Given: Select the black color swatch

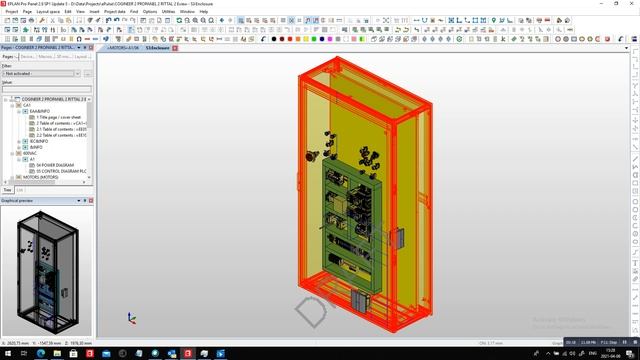Looking at the screenshot, I should tap(274, 39).
